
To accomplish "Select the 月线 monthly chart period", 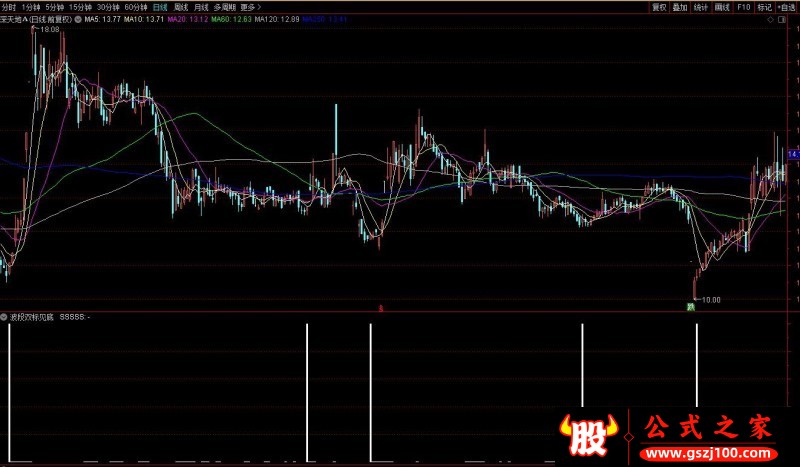I will pyautogui.click(x=201, y=6).
